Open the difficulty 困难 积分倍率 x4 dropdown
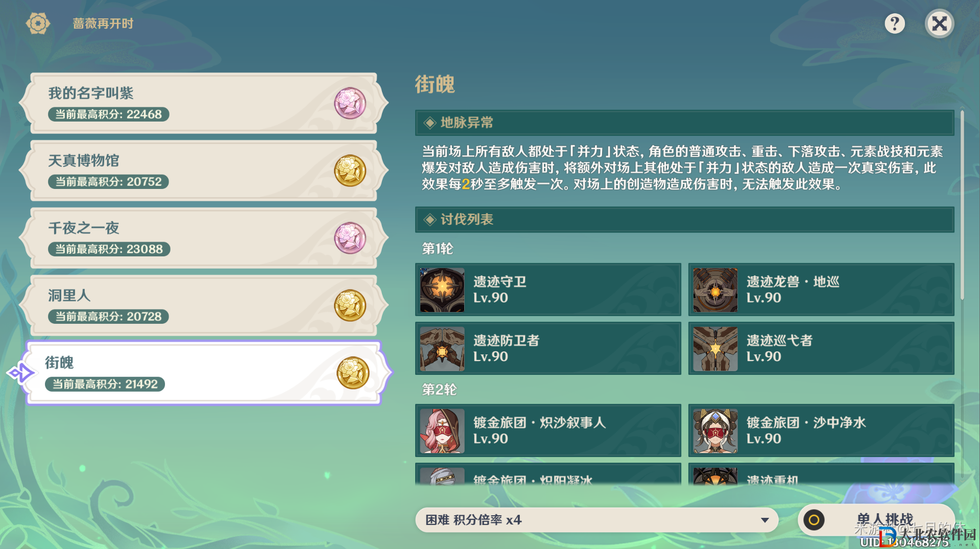 (x=596, y=520)
